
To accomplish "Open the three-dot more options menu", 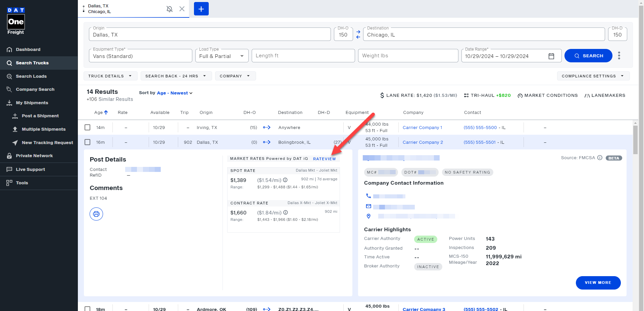I will (619, 56).
